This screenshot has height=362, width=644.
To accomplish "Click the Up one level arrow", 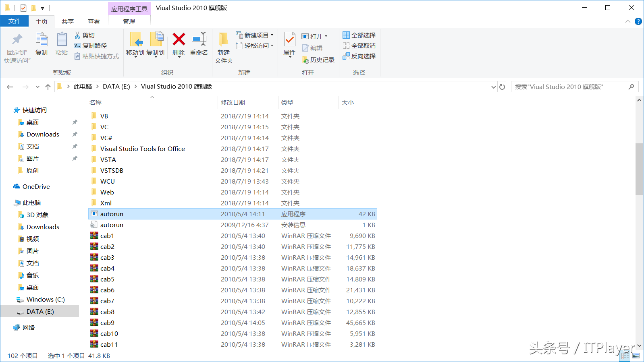I will point(48,87).
